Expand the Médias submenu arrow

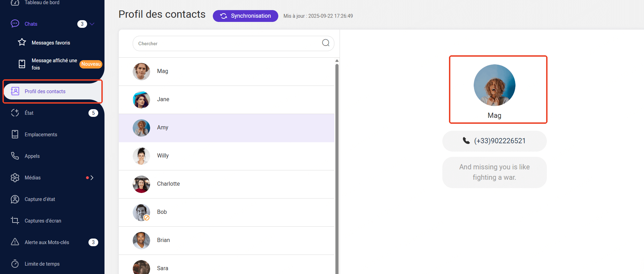coord(92,178)
